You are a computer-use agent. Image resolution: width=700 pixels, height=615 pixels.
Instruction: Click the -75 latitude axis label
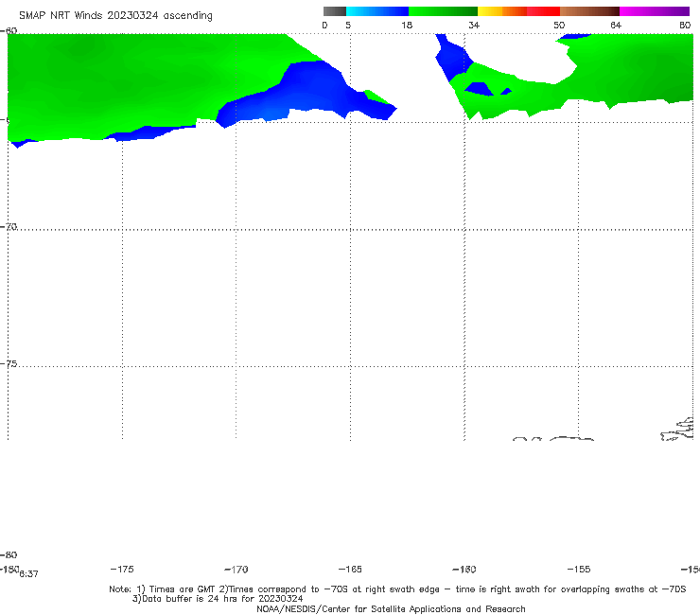(9, 364)
